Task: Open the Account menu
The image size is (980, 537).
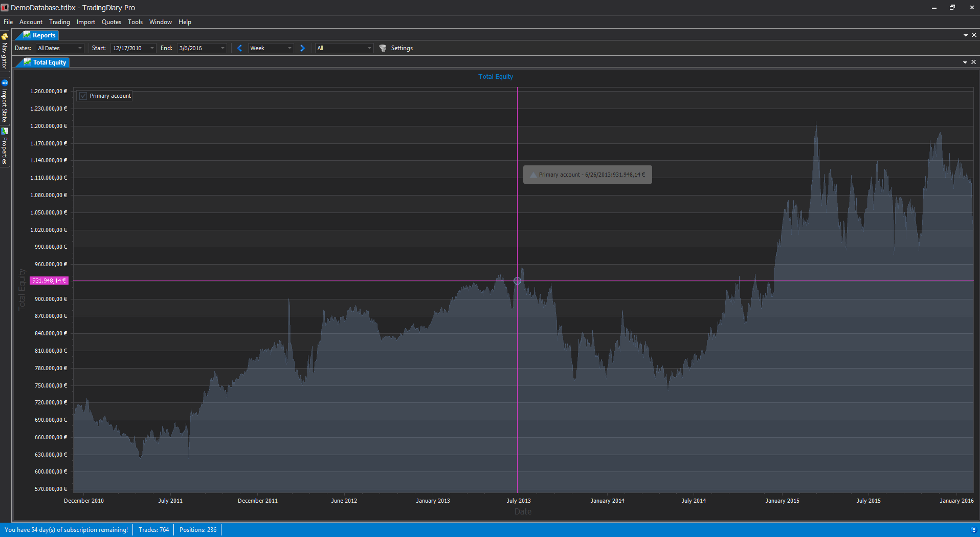Action: point(31,22)
